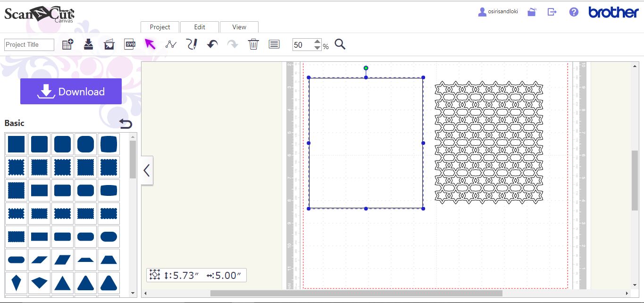Click the back arrow above Basic shapes
Screen dimensions: 644x303
(x=125, y=123)
